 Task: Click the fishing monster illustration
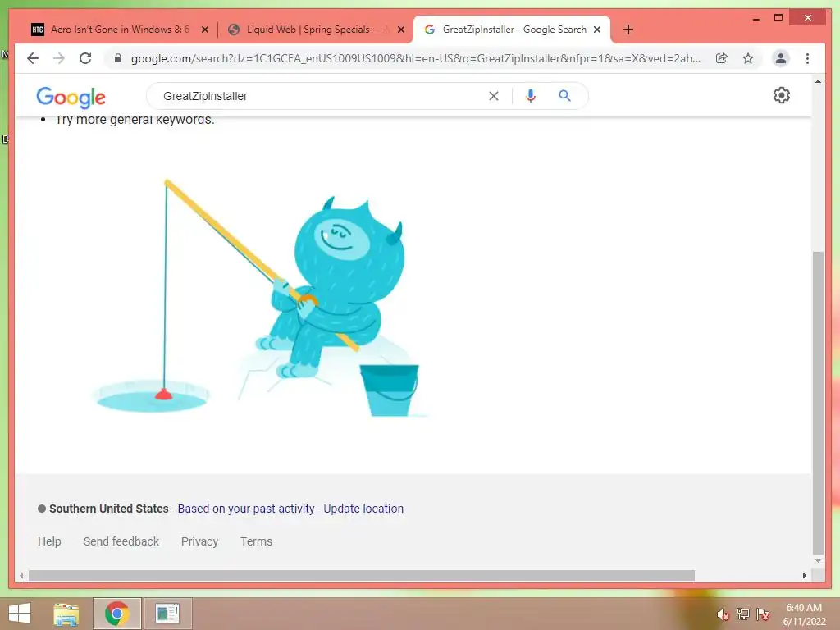tap(260, 298)
